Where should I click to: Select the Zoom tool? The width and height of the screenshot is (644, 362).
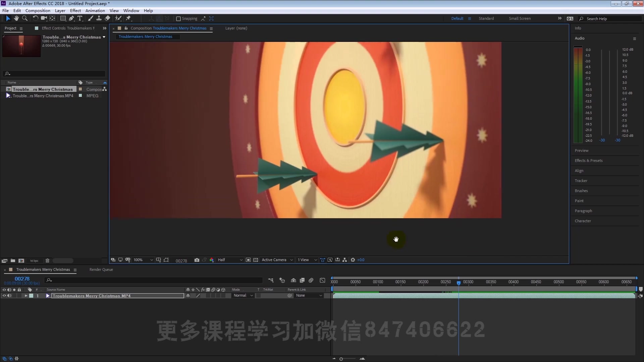(x=25, y=18)
